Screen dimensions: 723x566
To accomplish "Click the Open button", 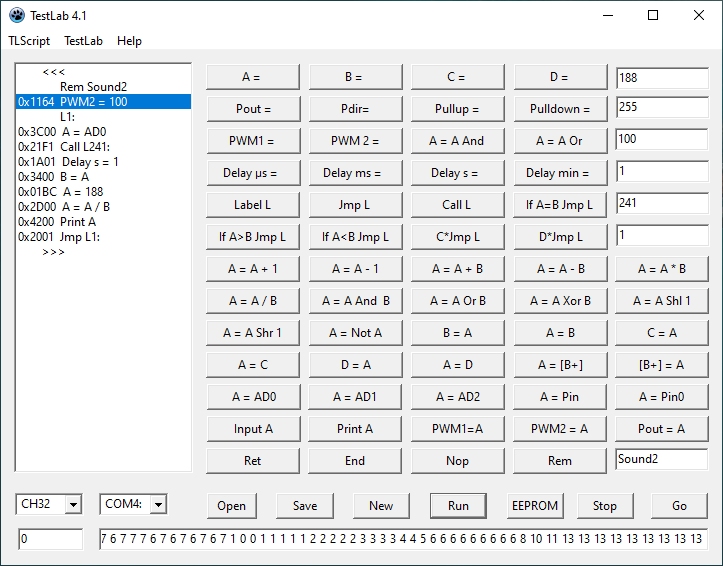I will pos(231,505).
